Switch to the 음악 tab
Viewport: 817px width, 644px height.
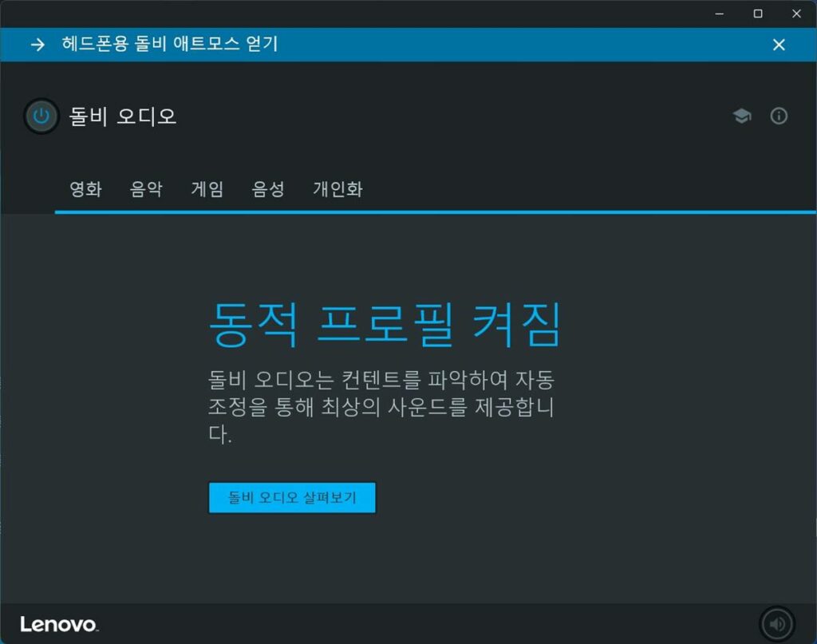[147, 188]
